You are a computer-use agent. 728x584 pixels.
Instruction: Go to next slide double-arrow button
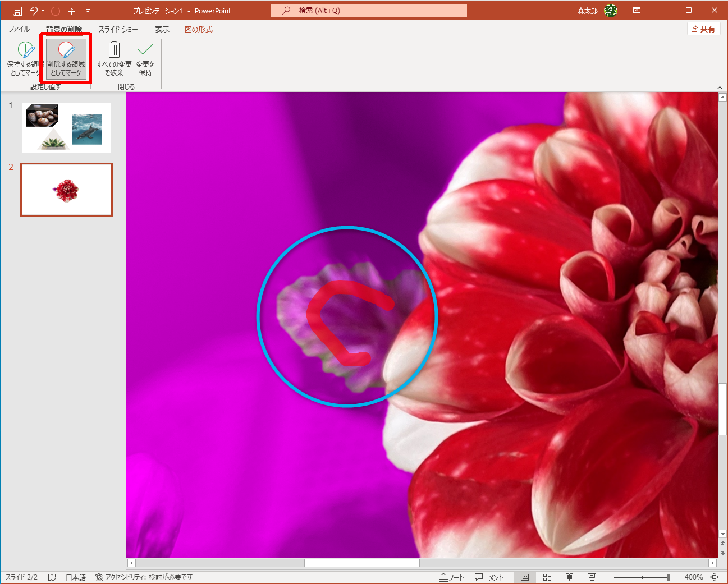pos(722,553)
